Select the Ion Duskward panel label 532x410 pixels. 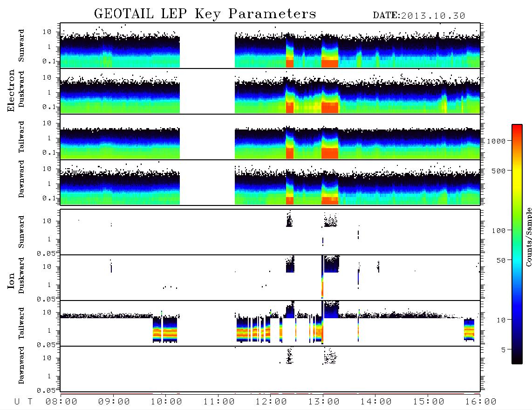click(x=21, y=275)
